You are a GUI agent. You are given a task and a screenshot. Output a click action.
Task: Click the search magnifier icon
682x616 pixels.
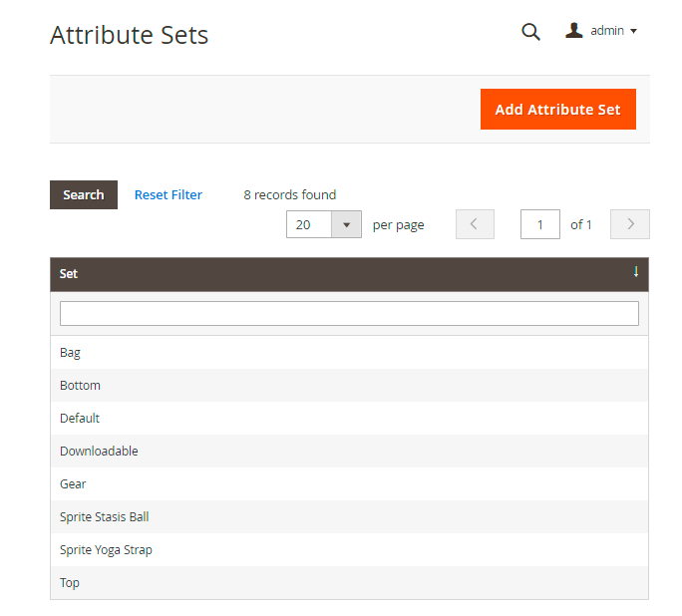pos(530,32)
